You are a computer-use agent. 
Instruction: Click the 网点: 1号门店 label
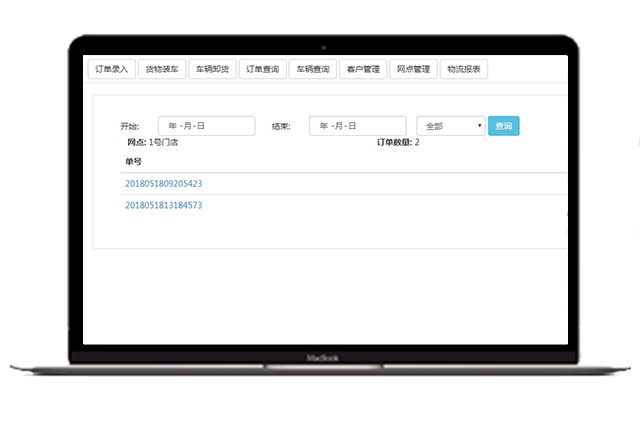tap(152, 143)
